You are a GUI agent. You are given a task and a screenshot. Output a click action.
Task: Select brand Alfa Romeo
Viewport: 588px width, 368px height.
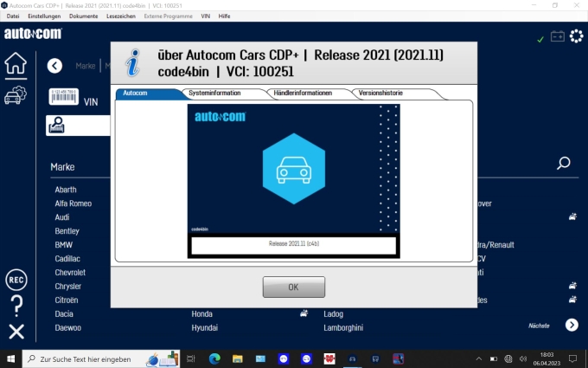pyautogui.click(x=73, y=203)
